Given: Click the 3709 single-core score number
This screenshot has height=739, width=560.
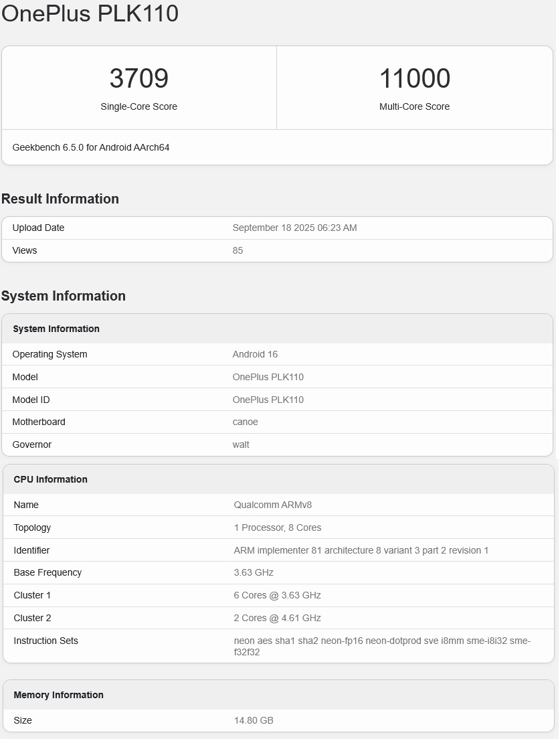Looking at the screenshot, I should pos(139,79).
